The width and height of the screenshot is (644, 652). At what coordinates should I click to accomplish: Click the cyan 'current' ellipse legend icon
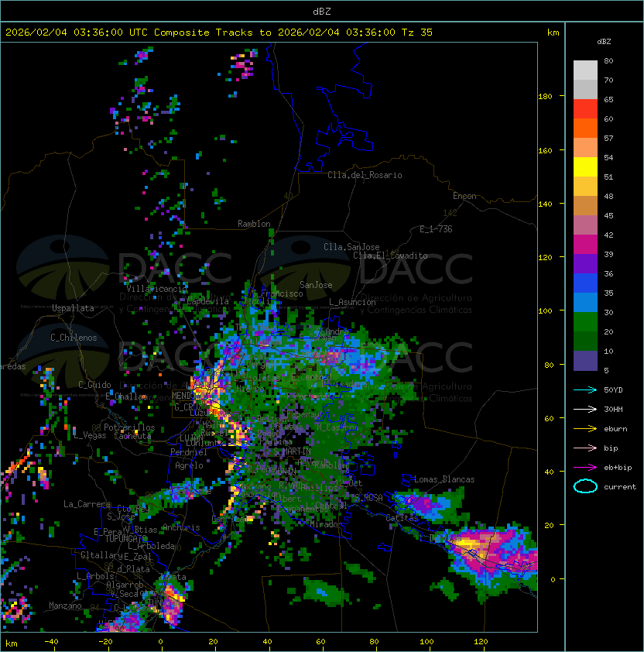click(x=585, y=486)
